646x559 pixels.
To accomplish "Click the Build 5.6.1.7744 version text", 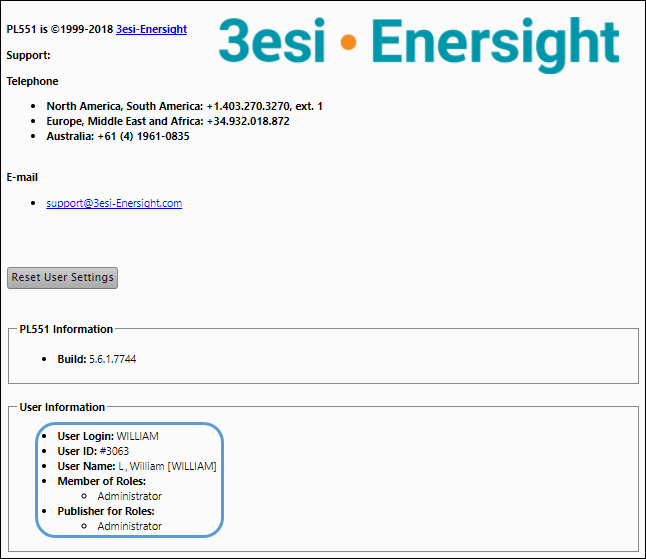I will tap(96, 359).
